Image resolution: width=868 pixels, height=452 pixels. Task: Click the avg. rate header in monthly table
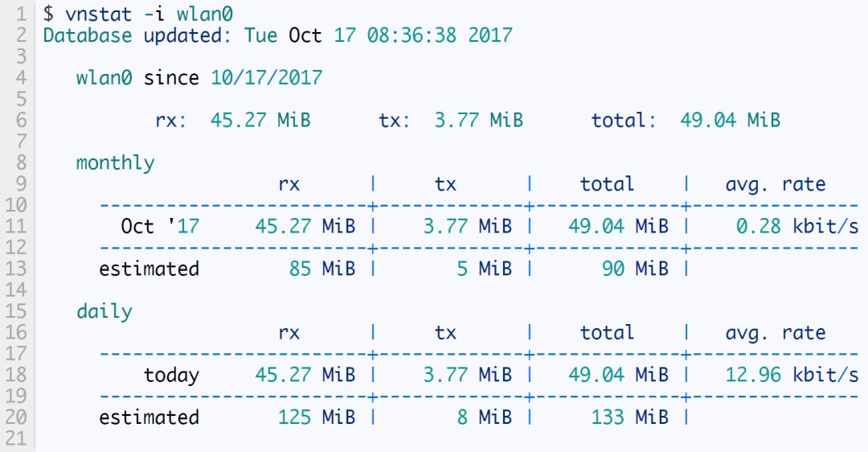pyautogui.click(x=775, y=184)
